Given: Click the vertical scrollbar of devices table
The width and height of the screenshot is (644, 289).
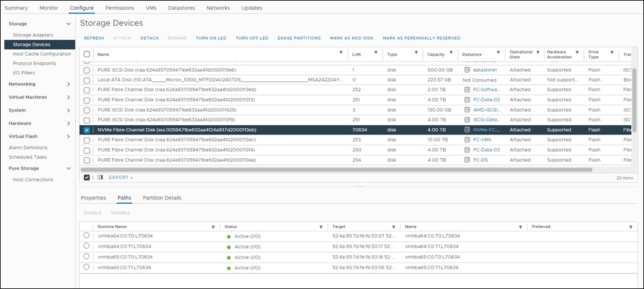Looking at the screenshot, I should point(635,101).
